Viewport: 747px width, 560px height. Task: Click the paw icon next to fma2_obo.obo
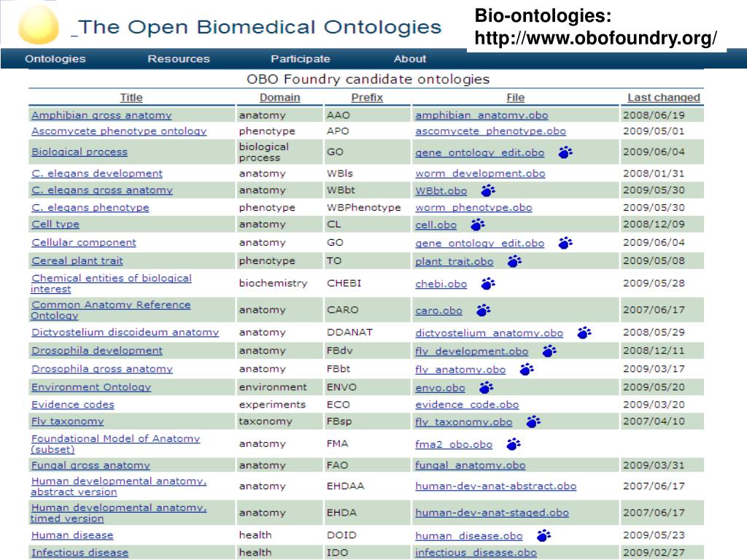click(513, 444)
